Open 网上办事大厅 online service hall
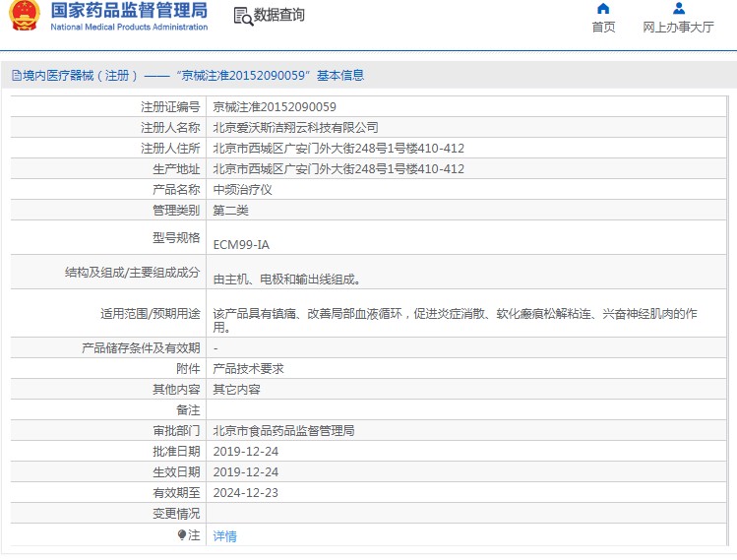The image size is (737, 560). pyautogui.click(x=678, y=28)
